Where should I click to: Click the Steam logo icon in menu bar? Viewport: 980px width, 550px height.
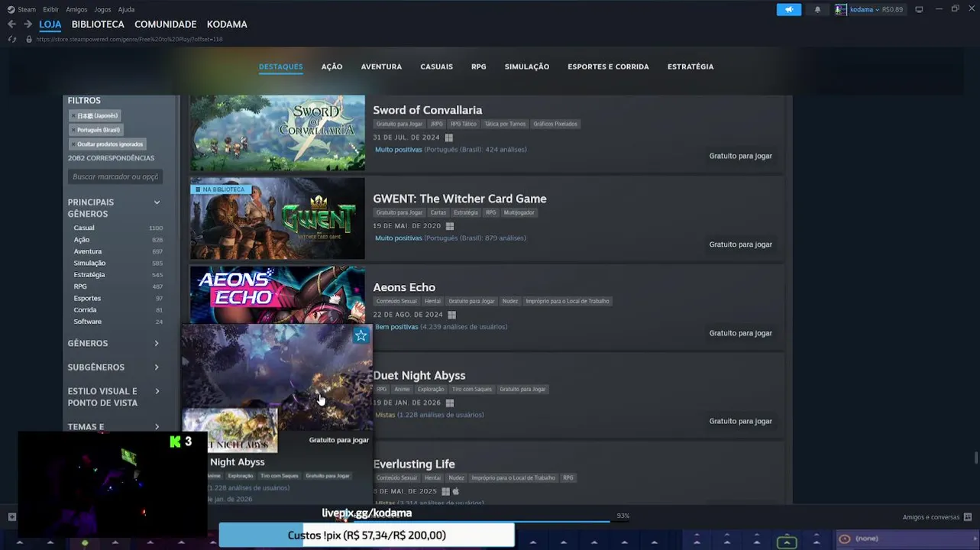11,9
